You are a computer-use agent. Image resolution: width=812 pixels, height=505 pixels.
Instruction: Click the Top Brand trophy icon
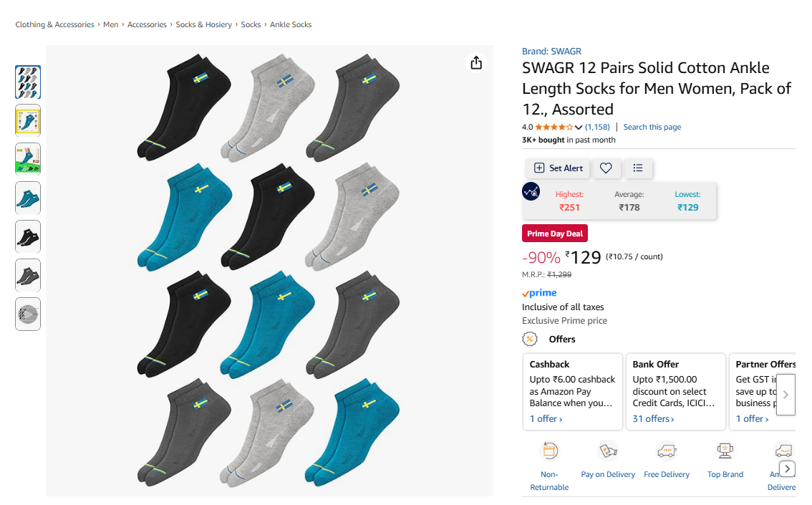click(725, 451)
